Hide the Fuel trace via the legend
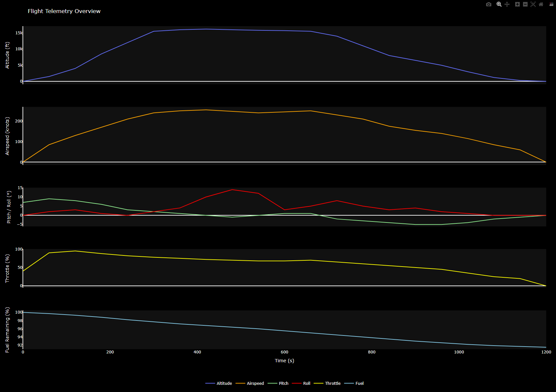Screen dimensions: 556x392 tap(360, 383)
